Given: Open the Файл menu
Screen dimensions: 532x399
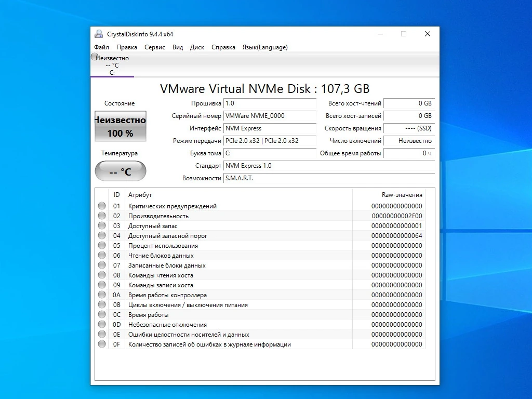Looking at the screenshot, I should point(101,47).
